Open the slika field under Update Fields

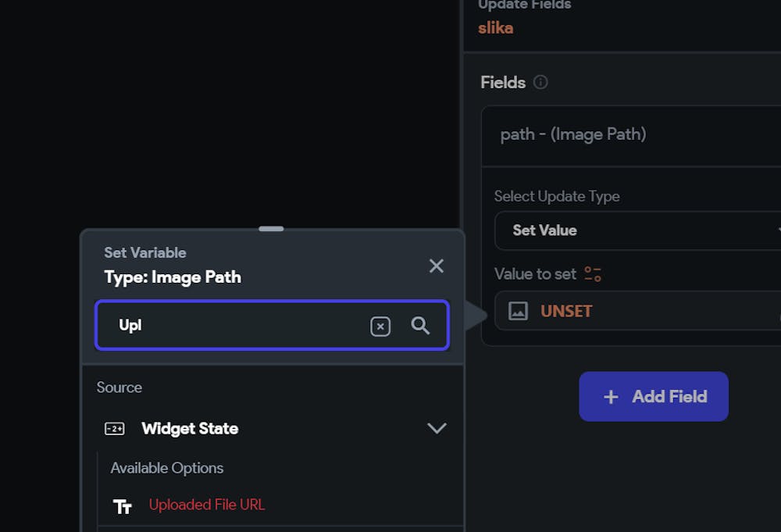(x=495, y=27)
